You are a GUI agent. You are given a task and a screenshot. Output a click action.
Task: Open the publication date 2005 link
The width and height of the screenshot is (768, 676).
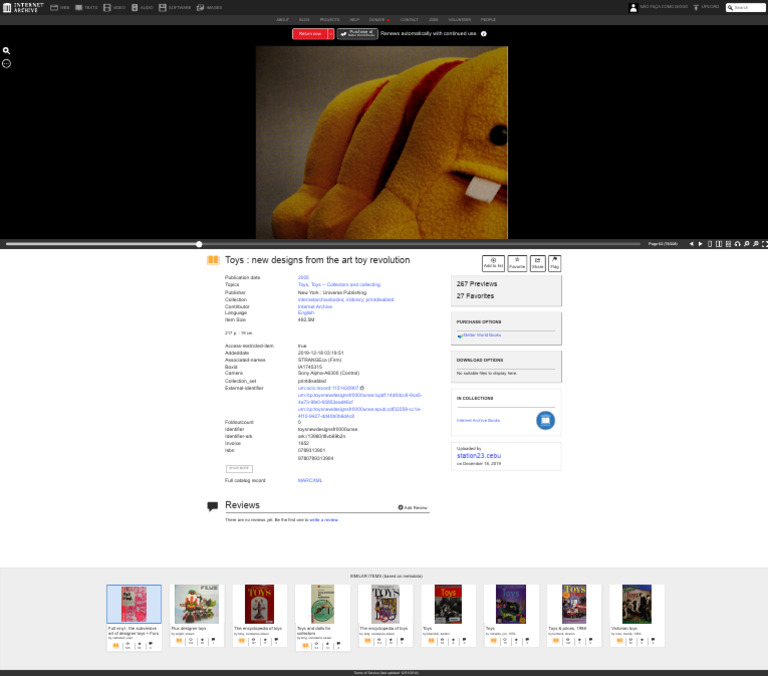[x=303, y=277]
